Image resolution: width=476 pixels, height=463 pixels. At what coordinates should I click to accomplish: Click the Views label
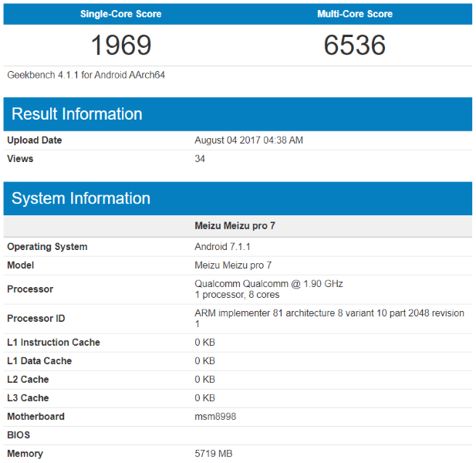coord(20,159)
